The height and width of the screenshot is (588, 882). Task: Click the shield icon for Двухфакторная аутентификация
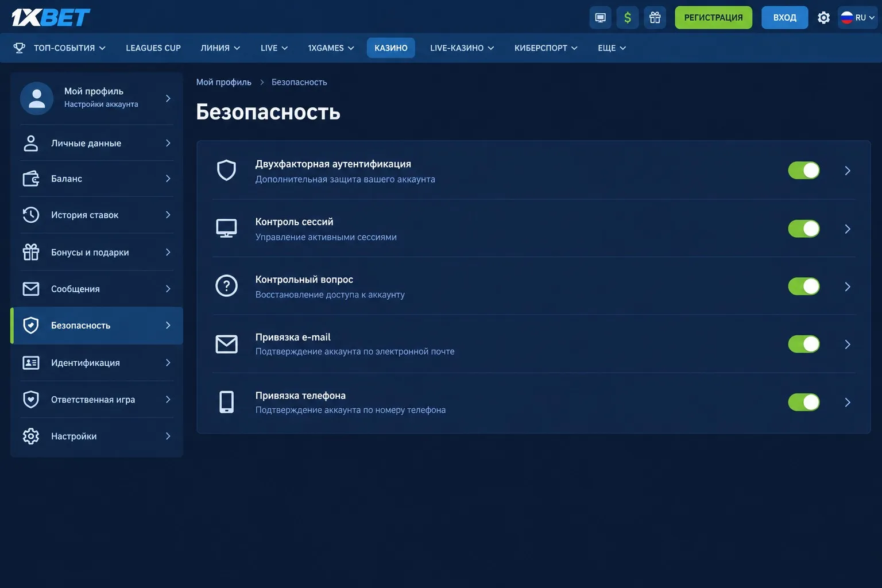pyautogui.click(x=227, y=171)
